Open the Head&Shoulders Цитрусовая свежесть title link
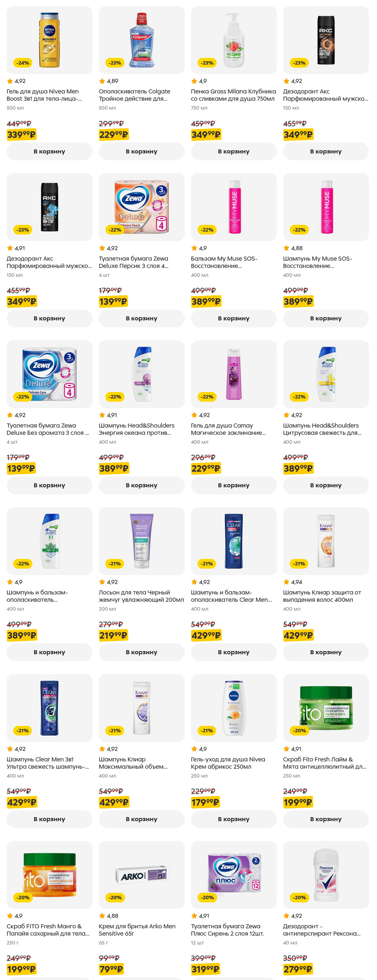Screen dimensions: 377x980 (322, 429)
